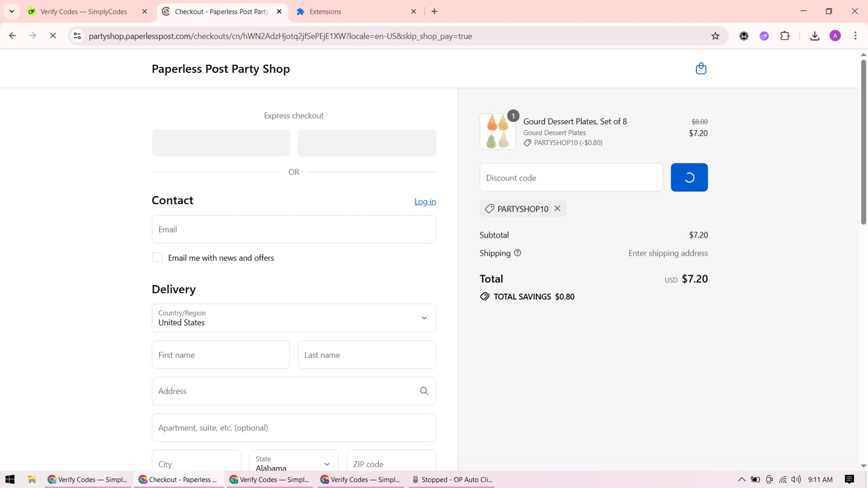
Task: Click the address search magnifier icon
Action: 424,391
